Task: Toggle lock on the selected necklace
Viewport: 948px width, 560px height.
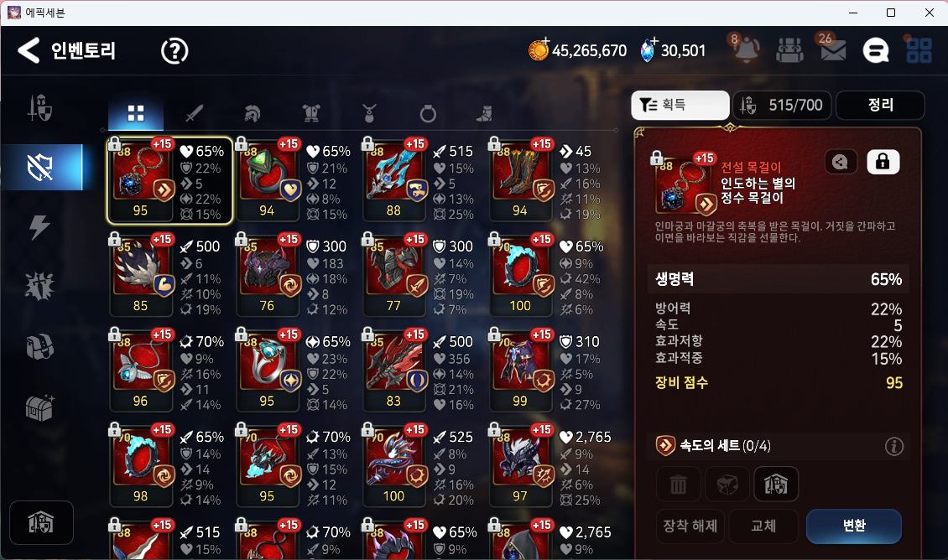Action: click(x=883, y=162)
